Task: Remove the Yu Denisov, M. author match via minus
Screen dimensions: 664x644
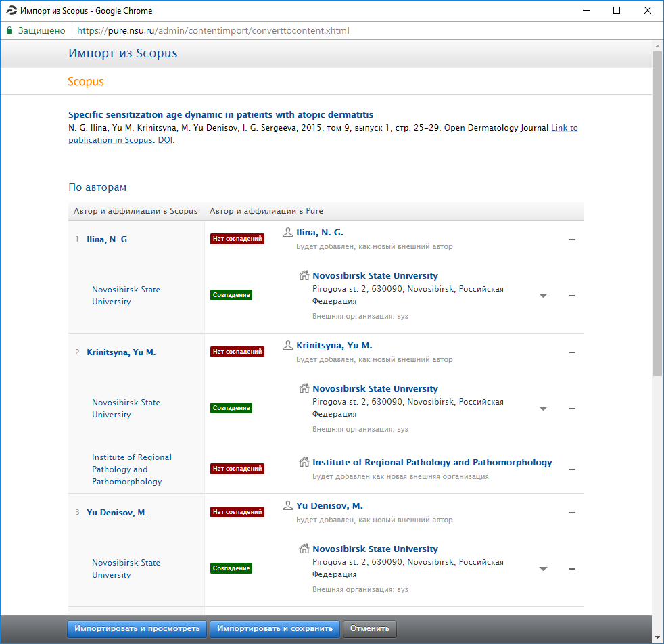Action: (571, 513)
